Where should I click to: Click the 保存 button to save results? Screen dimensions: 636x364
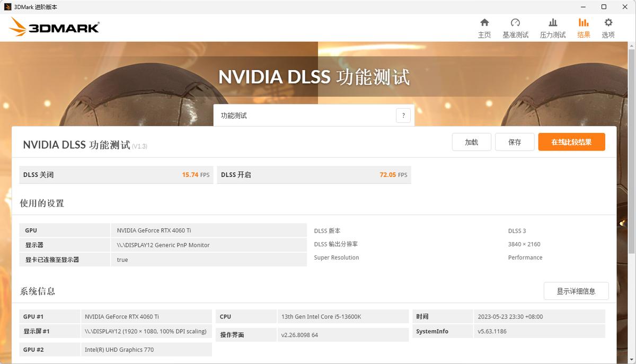514,141
